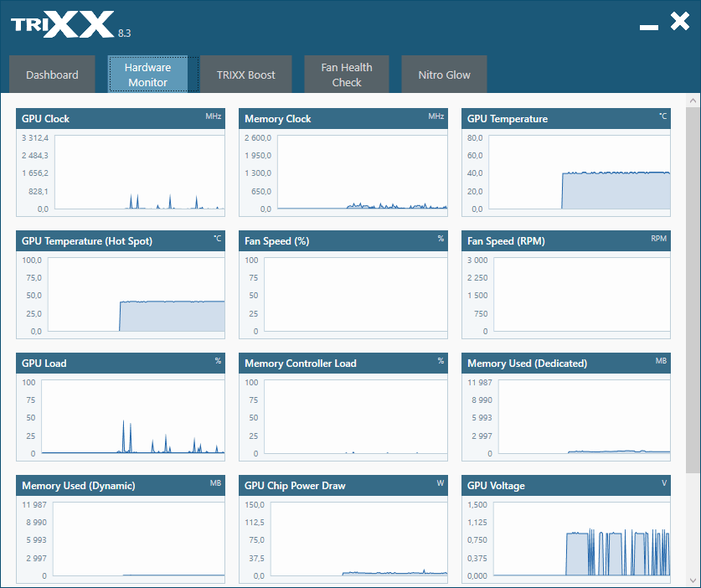Open the Dashboard tab
Viewport: 701px width, 588px height.
pos(52,75)
